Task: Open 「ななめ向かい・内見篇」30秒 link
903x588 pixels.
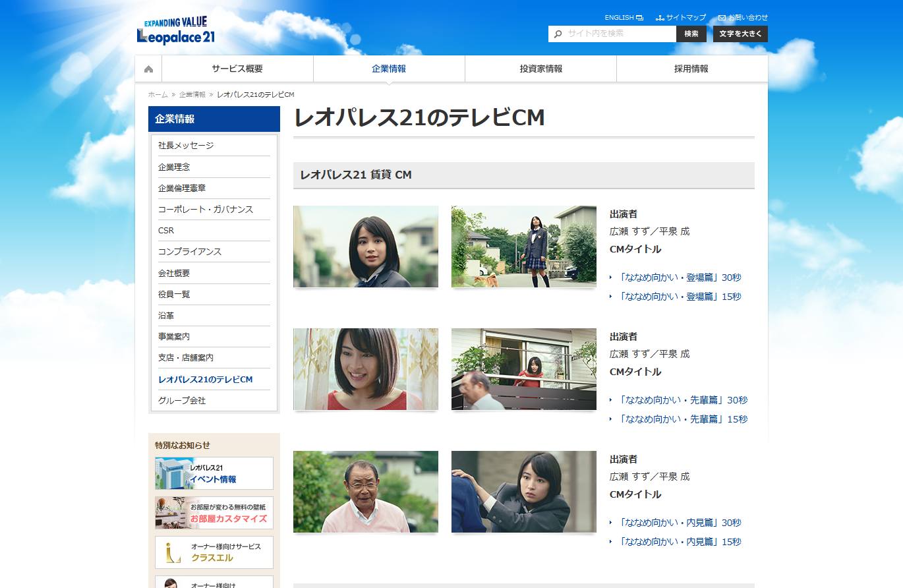Action: (x=680, y=523)
